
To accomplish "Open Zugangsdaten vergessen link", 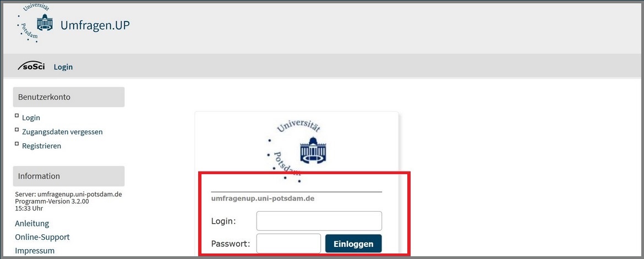I will click(62, 132).
